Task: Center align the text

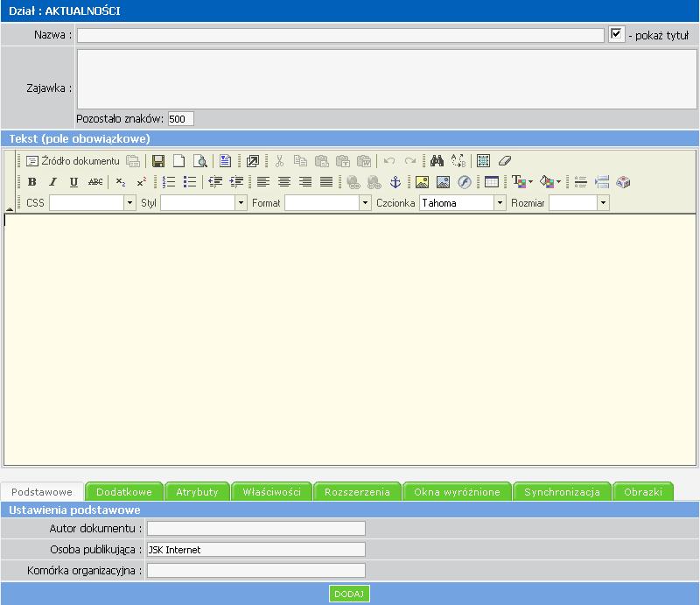Action: (283, 182)
